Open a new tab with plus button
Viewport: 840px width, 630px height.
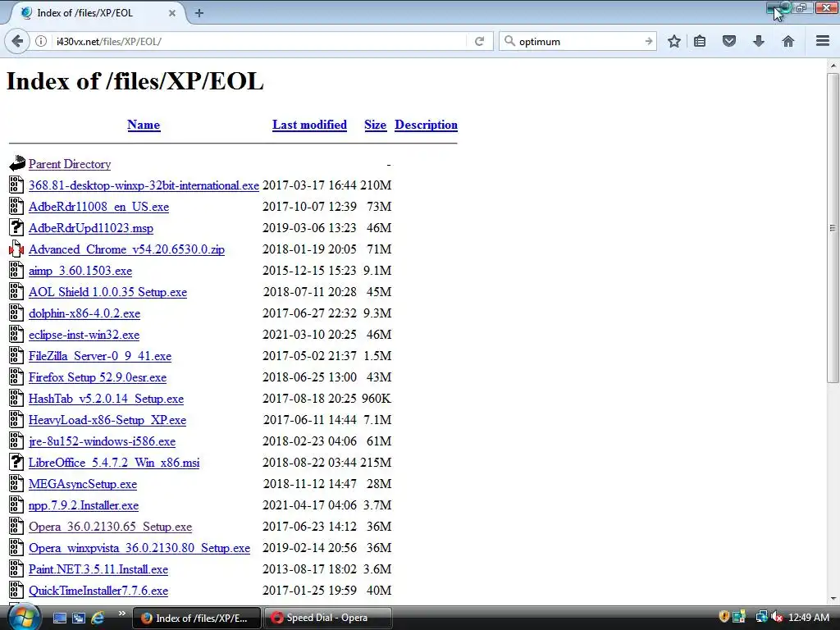(x=199, y=13)
